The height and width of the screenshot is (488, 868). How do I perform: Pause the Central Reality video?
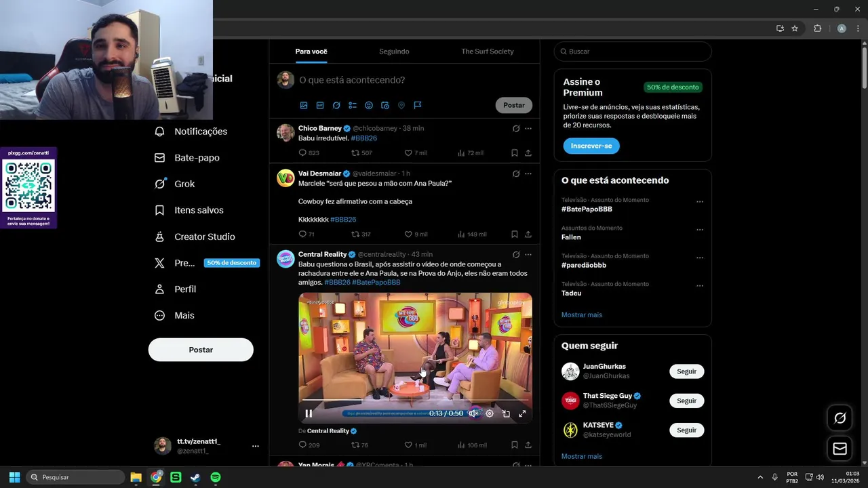(x=309, y=413)
